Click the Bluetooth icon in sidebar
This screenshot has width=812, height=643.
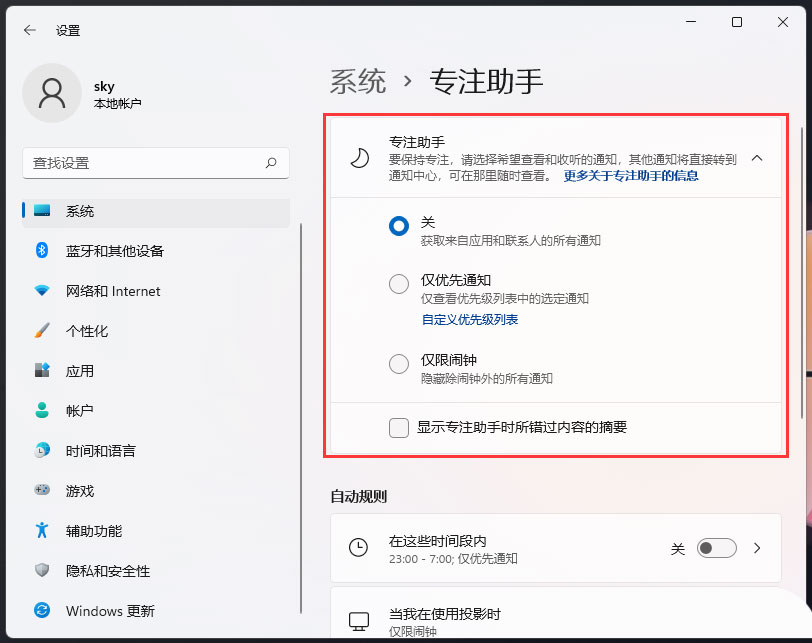point(42,251)
